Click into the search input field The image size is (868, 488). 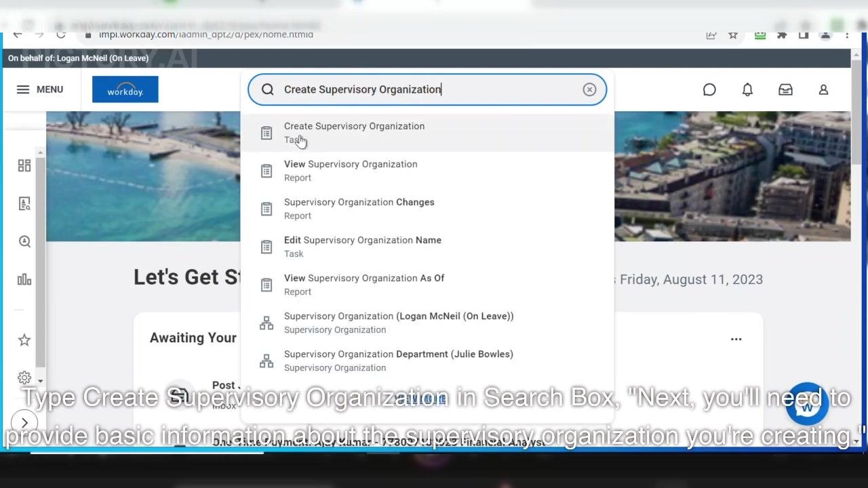tap(427, 89)
